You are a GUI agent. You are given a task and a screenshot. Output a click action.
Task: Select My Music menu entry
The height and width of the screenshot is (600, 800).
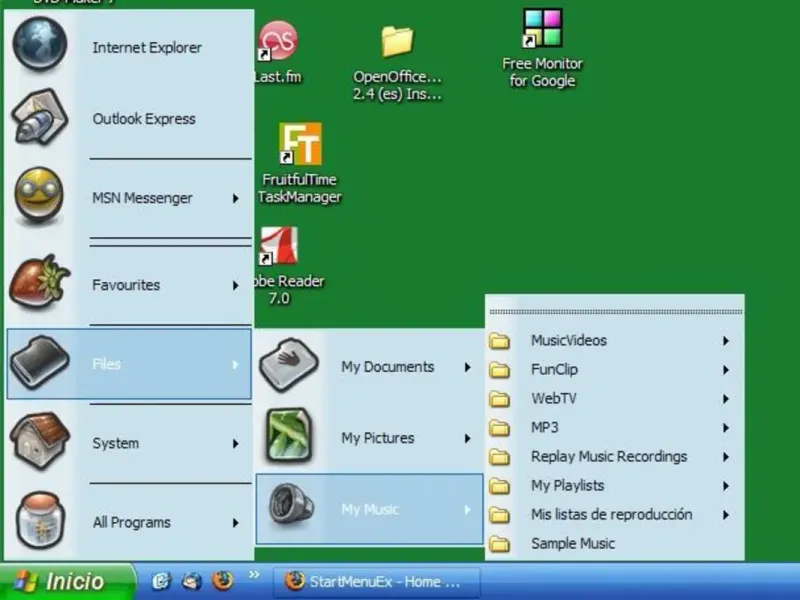pos(369,509)
